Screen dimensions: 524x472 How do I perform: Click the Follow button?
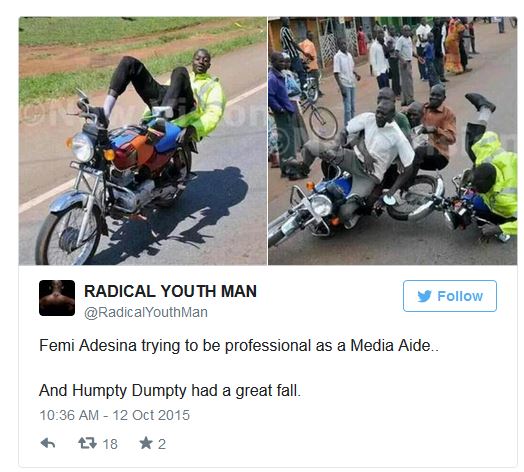click(450, 296)
